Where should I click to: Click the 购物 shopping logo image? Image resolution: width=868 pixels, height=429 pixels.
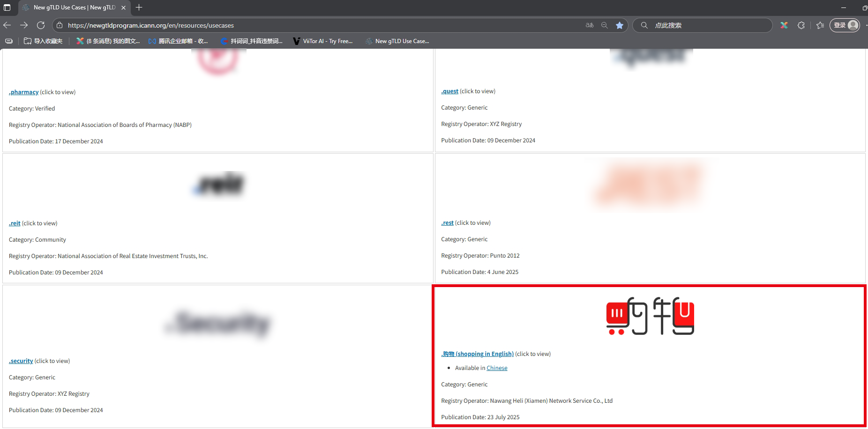(x=650, y=317)
